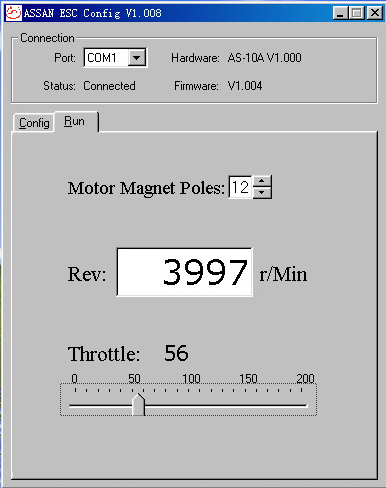
Task: Click throttle track below the 0 mark
Action: (x=75, y=406)
